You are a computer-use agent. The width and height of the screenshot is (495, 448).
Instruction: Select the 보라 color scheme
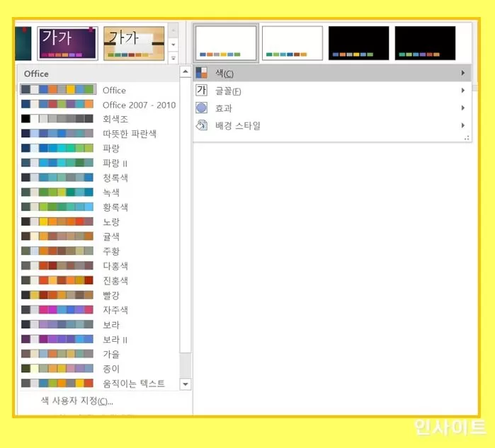[99, 324]
